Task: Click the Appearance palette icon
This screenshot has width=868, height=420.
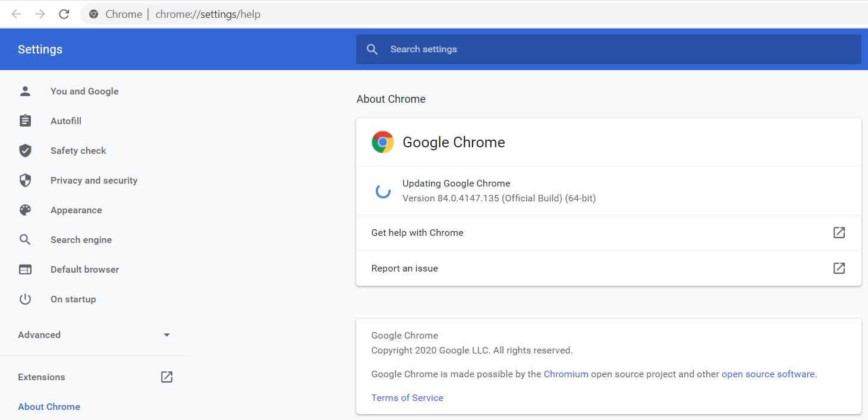Action: [25, 210]
